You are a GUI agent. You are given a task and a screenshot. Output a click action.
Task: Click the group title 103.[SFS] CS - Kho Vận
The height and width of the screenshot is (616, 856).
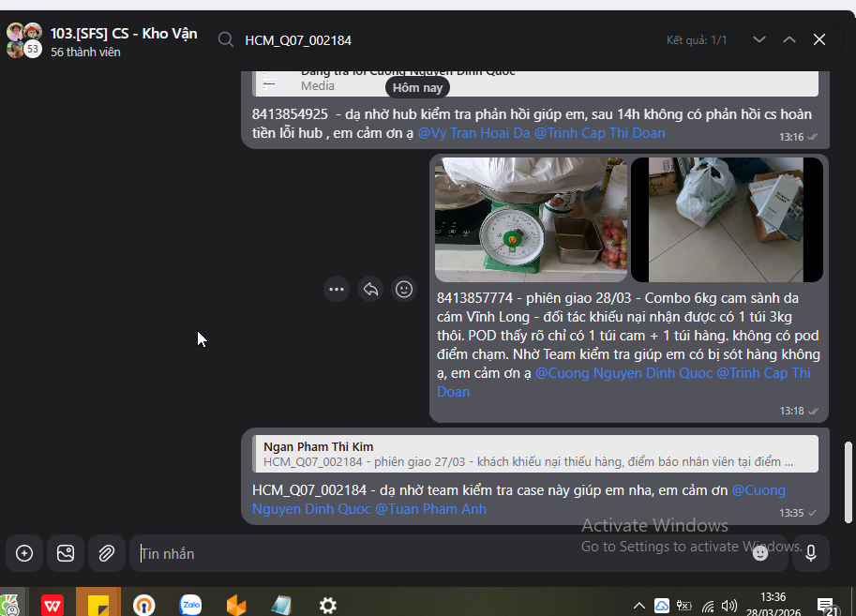coord(124,34)
